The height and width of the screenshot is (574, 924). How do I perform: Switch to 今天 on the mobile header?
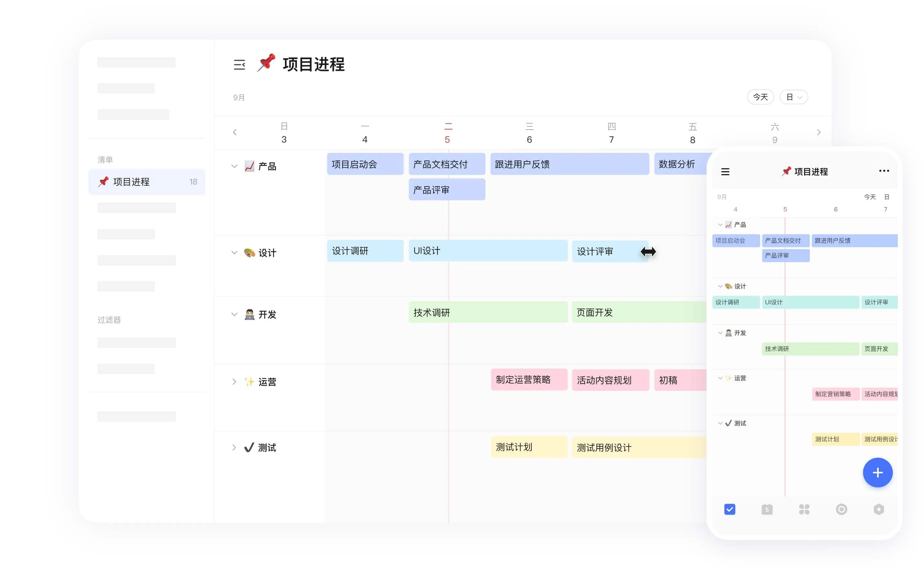pos(870,197)
